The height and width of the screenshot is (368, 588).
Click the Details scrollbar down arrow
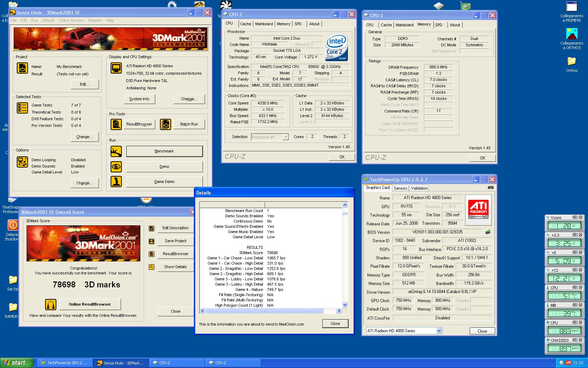(x=345, y=305)
